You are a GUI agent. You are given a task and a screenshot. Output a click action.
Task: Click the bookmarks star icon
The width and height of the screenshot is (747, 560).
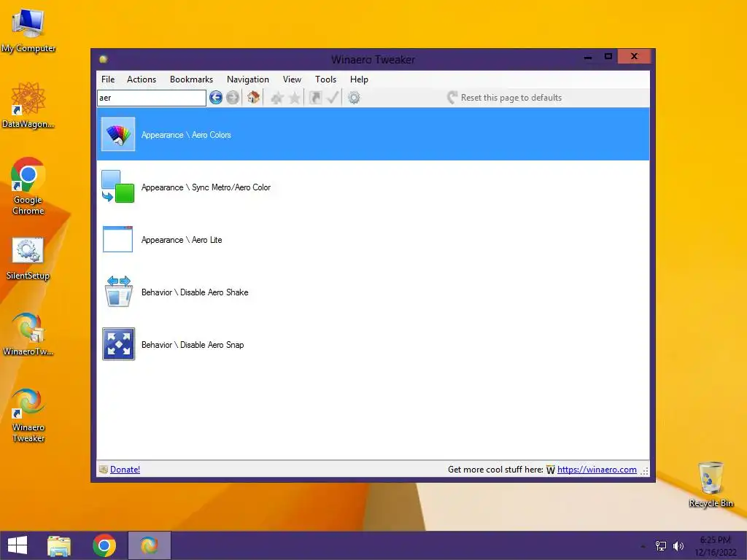[x=295, y=98]
